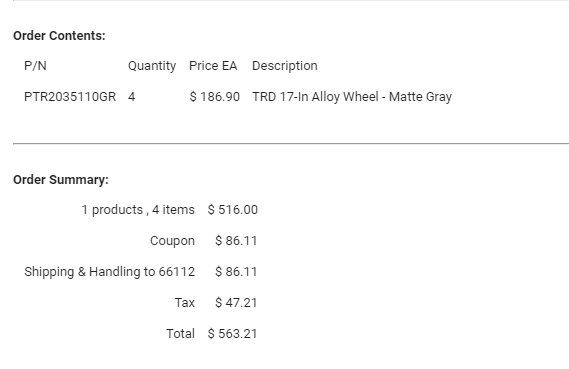Click the $ 47.21 tax amount
This screenshot has height=369, width=569.
click(236, 303)
